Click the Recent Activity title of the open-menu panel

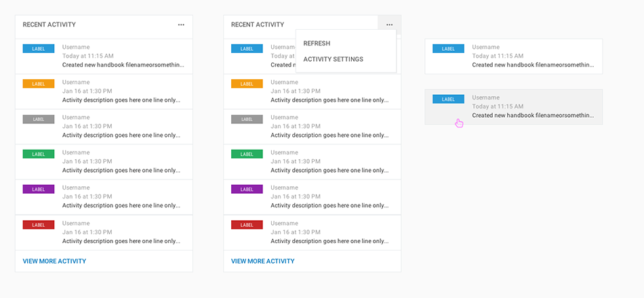258,25
